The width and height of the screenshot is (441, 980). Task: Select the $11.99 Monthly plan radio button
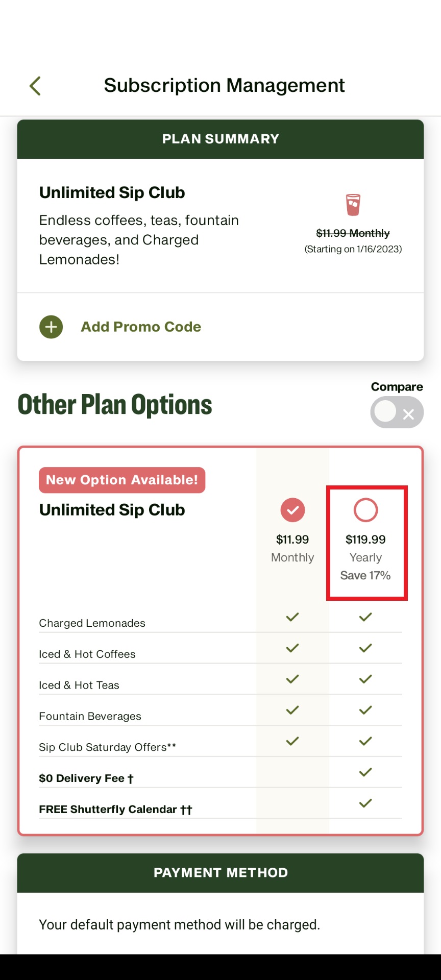[x=292, y=509]
